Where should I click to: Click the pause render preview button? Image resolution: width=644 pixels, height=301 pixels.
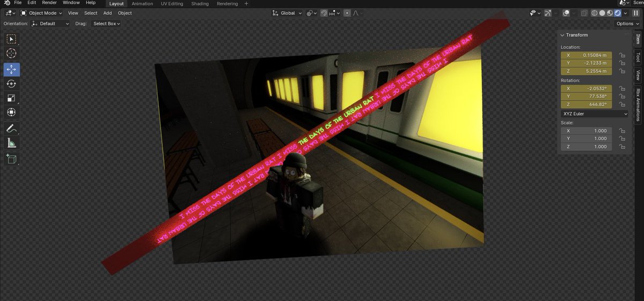[x=636, y=13]
